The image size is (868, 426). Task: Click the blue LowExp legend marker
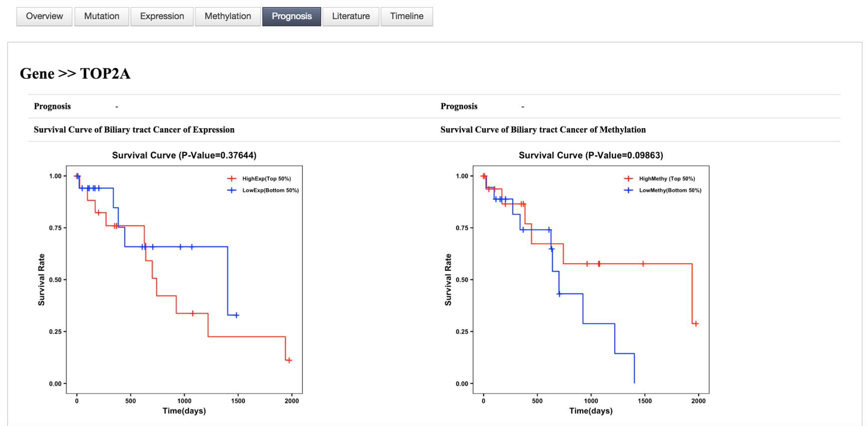click(x=232, y=190)
